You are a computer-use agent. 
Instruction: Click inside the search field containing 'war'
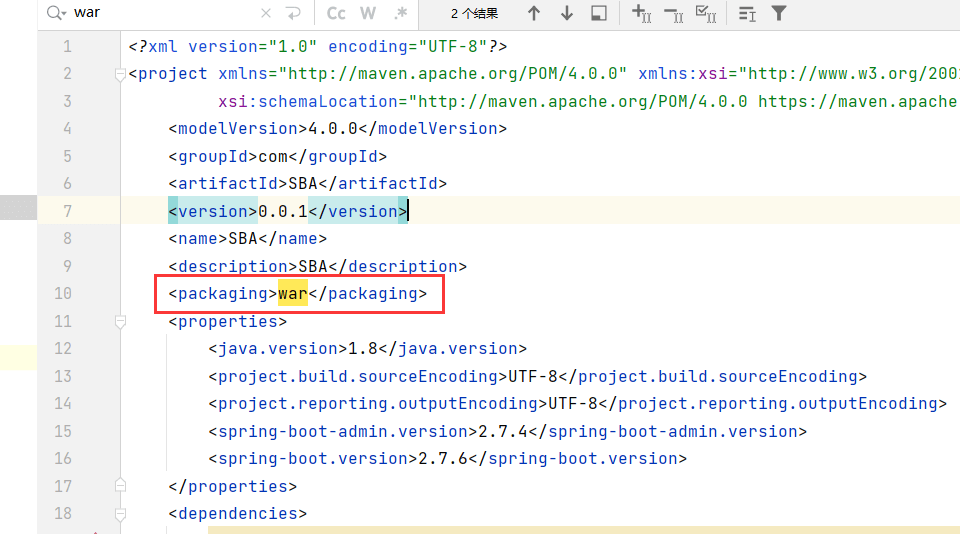(x=160, y=13)
